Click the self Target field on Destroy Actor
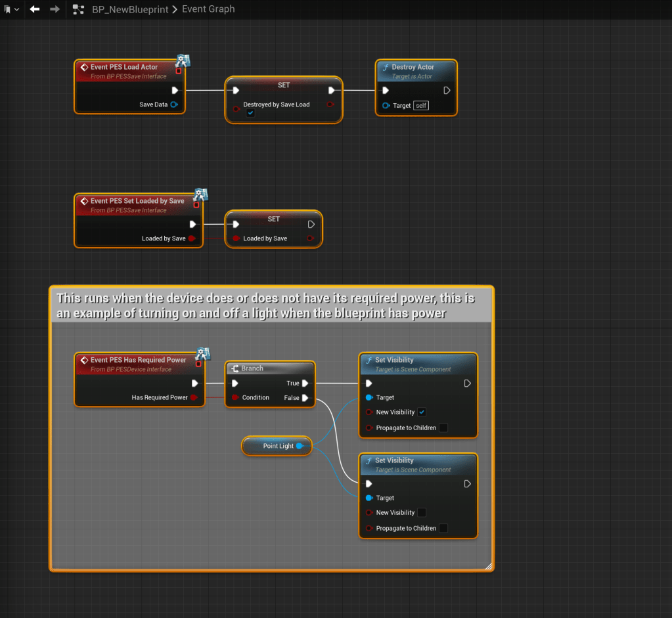The image size is (672, 618). pos(420,105)
